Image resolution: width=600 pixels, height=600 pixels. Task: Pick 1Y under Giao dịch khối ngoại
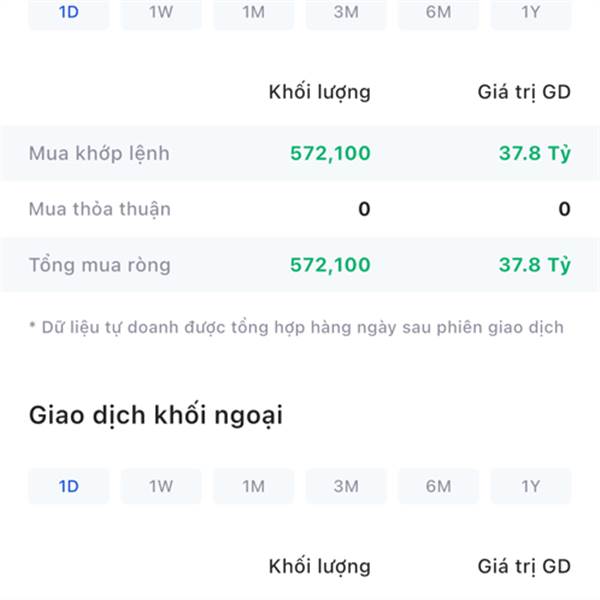(531, 486)
